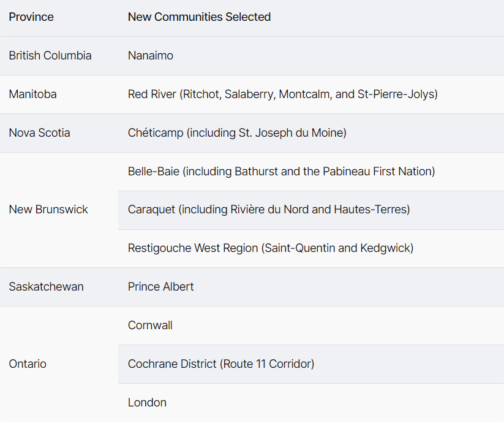Click the Province column header
Screen dimensions: 504x423
point(31,17)
